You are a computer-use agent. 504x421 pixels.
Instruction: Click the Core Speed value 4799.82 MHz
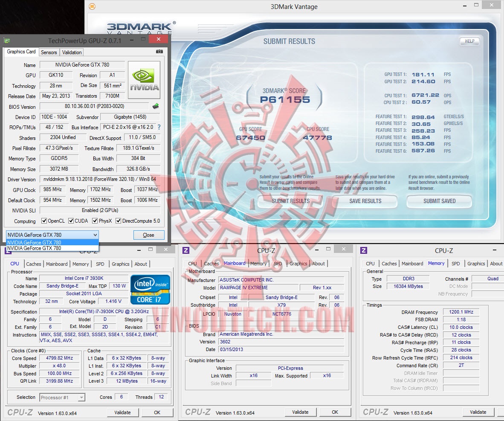click(x=59, y=358)
